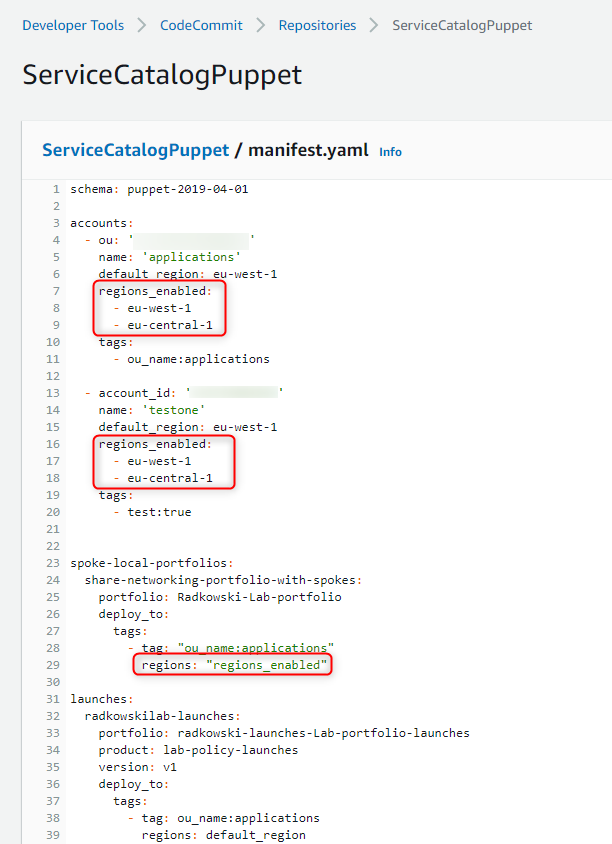Click the eu-west-1 entry on line 17
The height and width of the screenshot is (844, 612).
pyautogui.click(x=159, y=461)
